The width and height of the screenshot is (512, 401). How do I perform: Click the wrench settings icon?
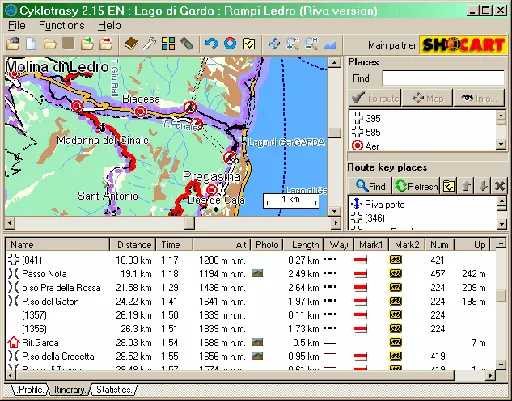click(150, 44)
